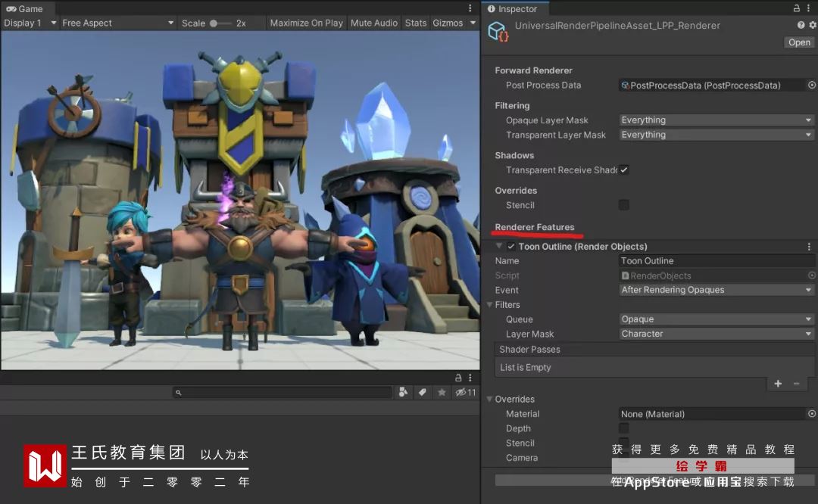
Task: Toggle Mute Audio in Game view
Action: [374, 23]
